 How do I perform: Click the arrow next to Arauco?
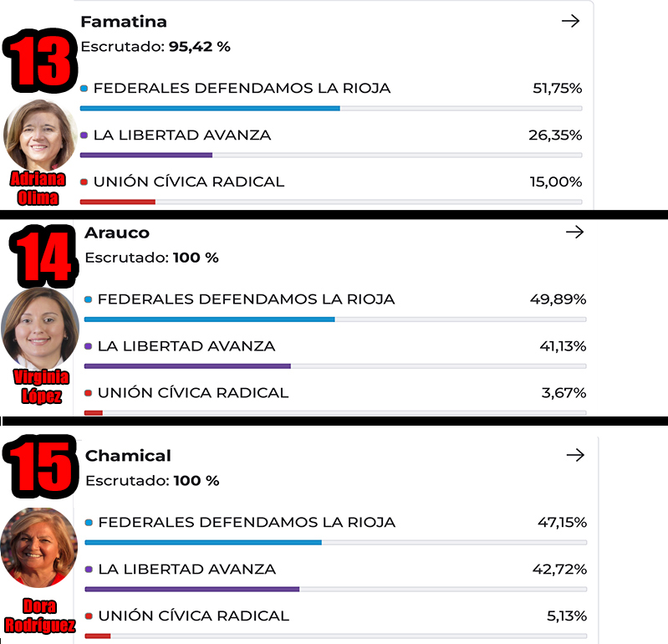coord(574,233)
